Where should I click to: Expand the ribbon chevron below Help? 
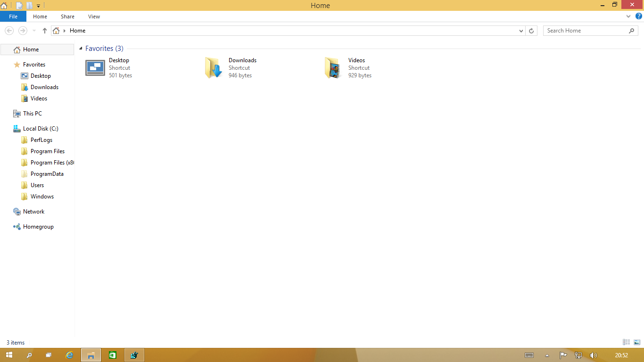[x=628, y=16]
